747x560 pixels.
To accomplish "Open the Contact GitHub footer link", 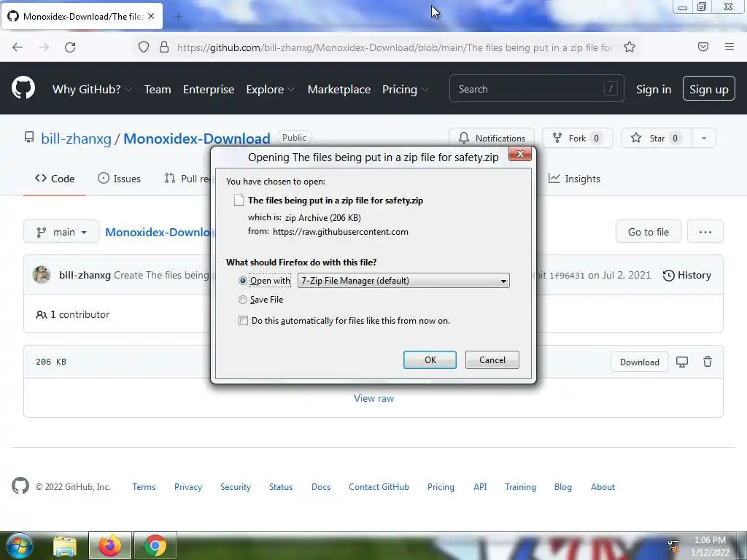I will tap(379, 486).
